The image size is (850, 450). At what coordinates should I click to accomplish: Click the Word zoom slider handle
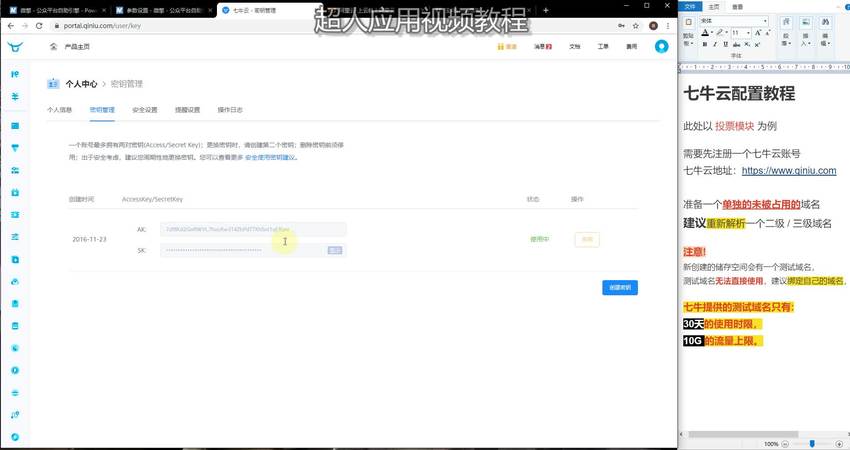[x=812, y=443]
